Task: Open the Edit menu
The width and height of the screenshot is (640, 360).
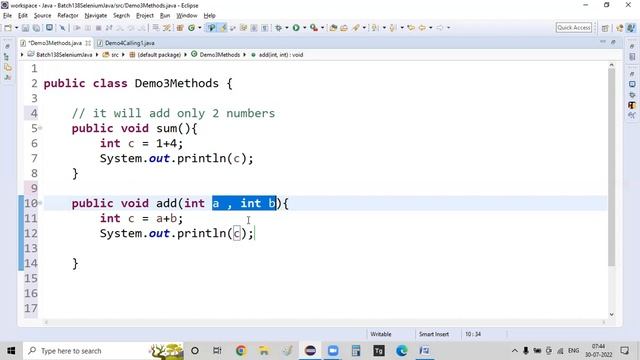Action: [x=23, y=16]
